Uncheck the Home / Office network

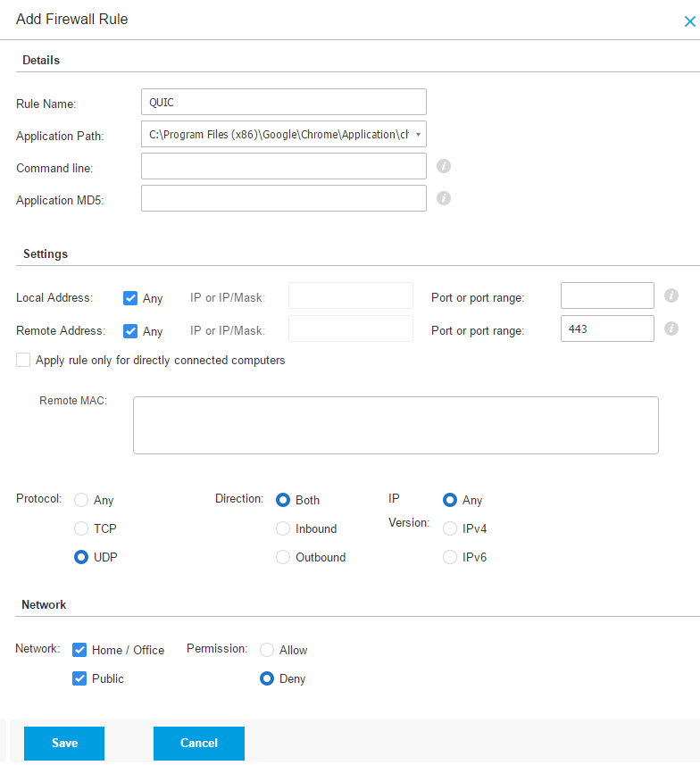[x=79, y=650]
